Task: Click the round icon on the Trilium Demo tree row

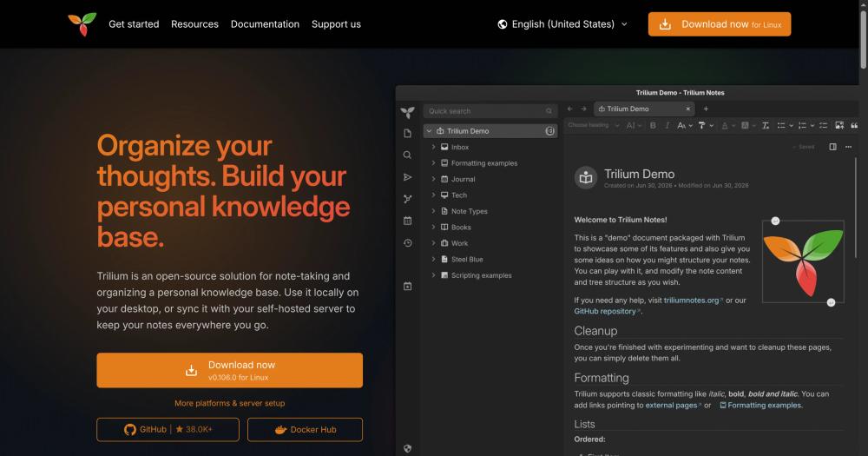Action: point(549,131)
